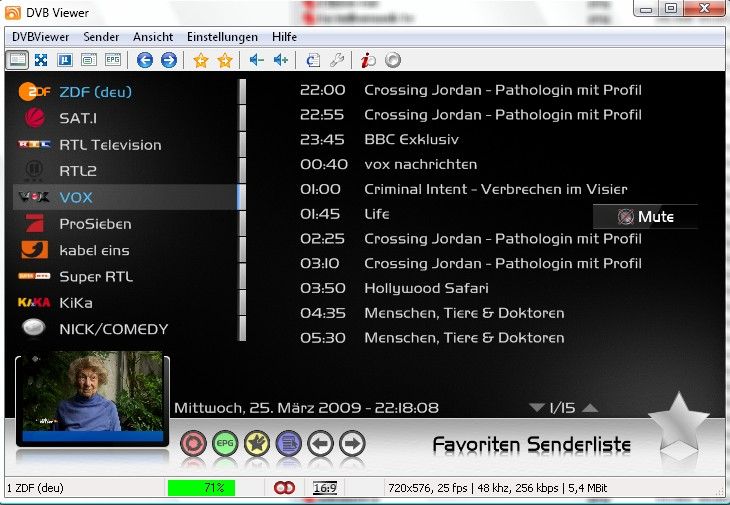The image size is (730, 505).
Task: Toggle the Mute button
Action: (645, 217)
